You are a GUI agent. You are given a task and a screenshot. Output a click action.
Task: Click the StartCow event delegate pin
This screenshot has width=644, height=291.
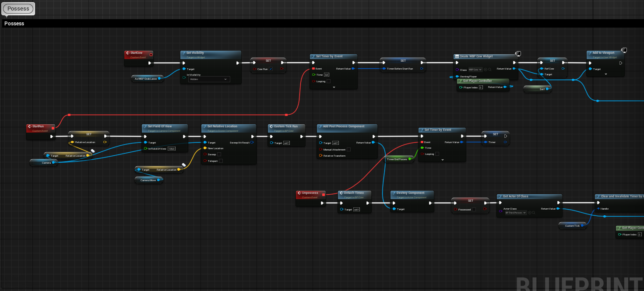point(151,55)
